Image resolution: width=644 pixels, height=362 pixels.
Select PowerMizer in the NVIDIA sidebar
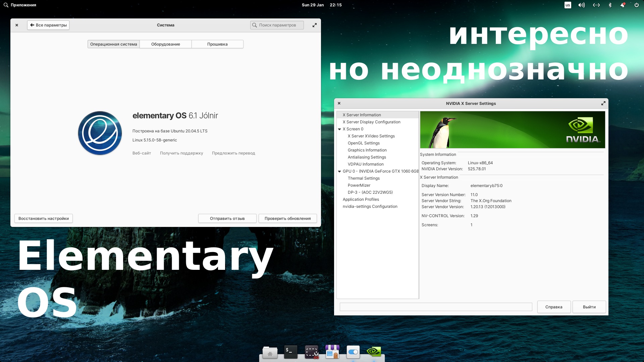(x=359, y=185)
